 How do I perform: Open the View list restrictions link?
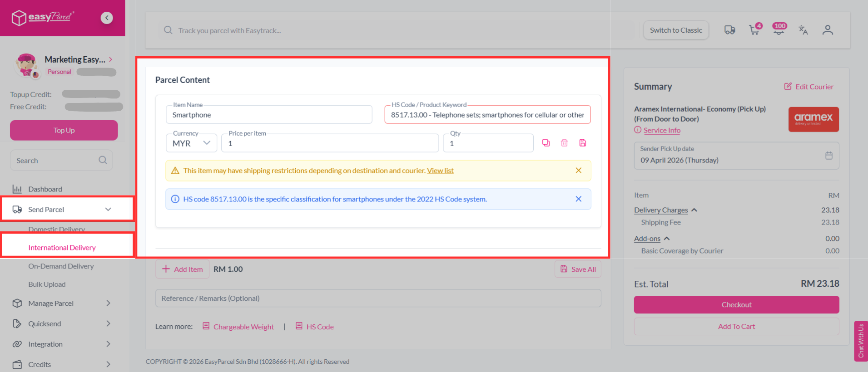[440, 171]
